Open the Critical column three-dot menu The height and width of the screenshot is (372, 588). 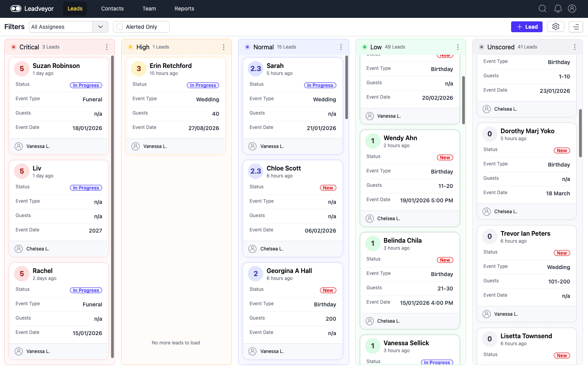point(107,47)
